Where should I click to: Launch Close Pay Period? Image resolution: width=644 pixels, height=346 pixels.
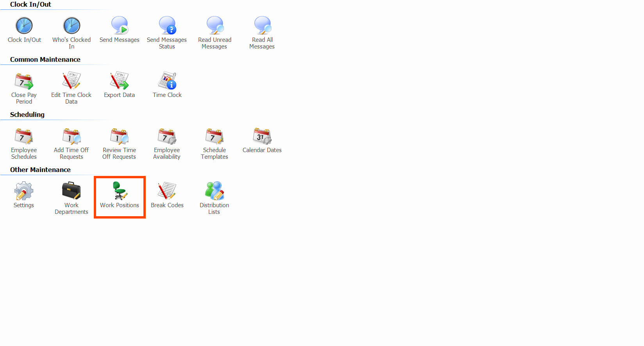(x=24, y=81)
